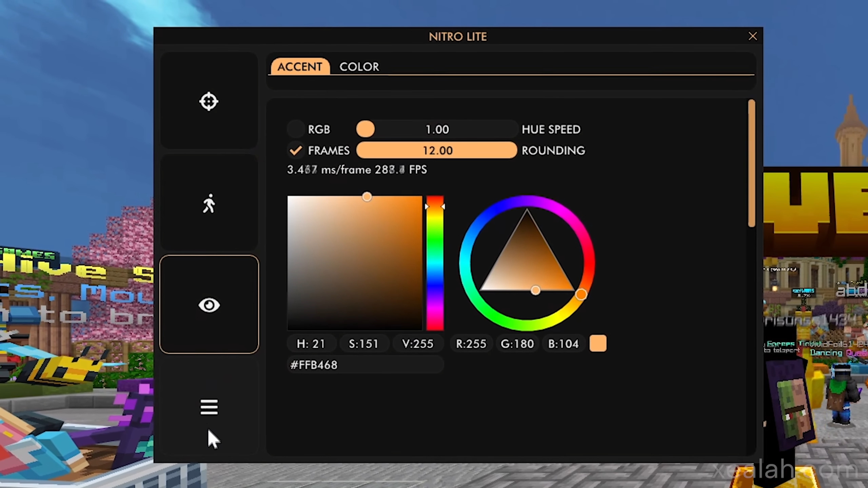The image size is (868, 488).
Task: Click the Rounding slider bar
Action: tap(437, 150)
